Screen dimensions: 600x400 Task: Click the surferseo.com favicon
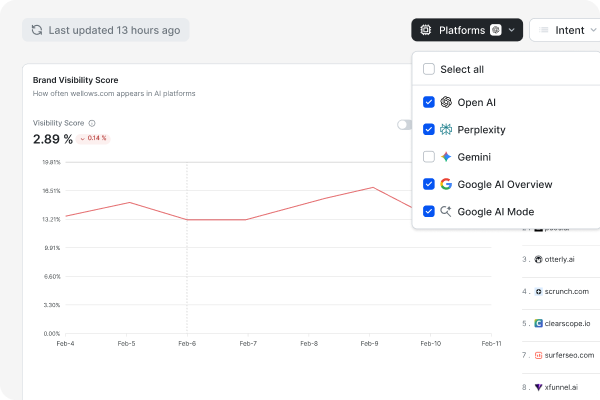(538, 355)
